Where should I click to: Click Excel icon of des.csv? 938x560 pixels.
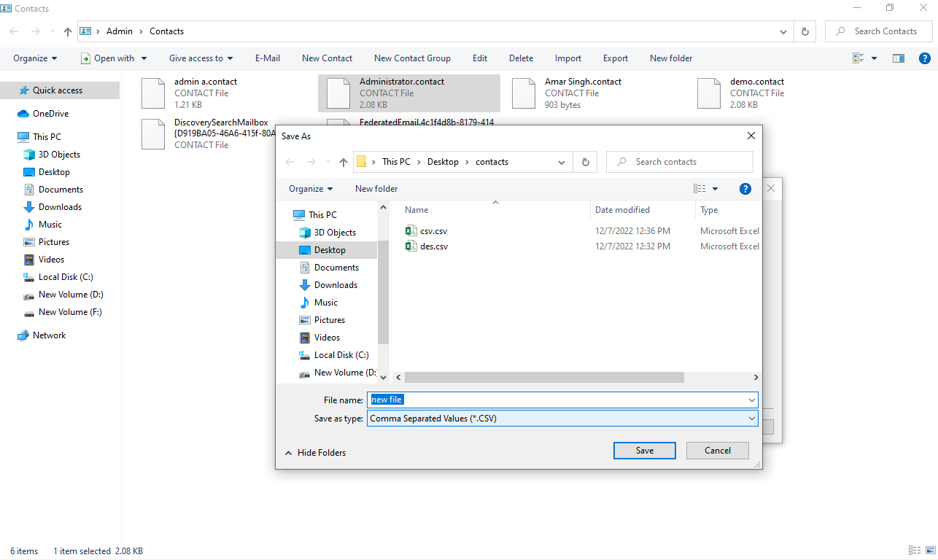click(411, 246)
